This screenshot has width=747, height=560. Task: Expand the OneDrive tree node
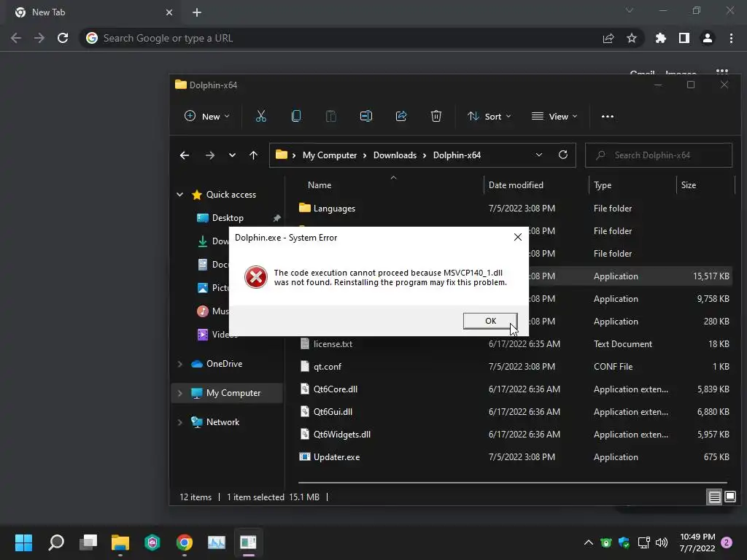pos(179,364)
